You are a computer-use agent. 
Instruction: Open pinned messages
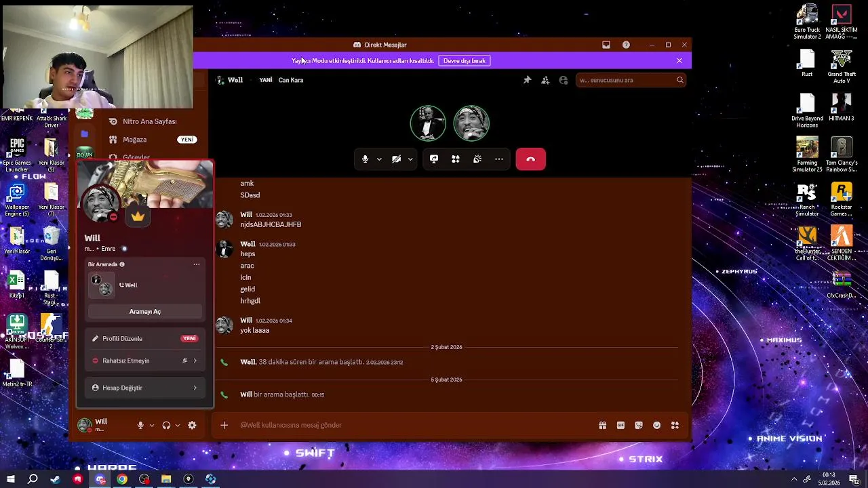point(527,80)
